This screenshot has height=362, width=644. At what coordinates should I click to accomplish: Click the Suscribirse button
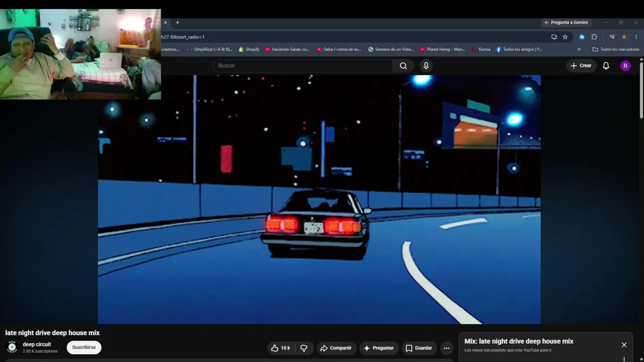click(x=84, y=347)
